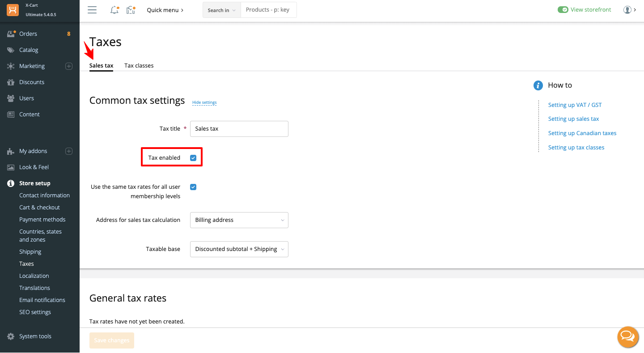Toggle the View storefront switch
This screenshot has height=353, width=644.
click(563, 10)
